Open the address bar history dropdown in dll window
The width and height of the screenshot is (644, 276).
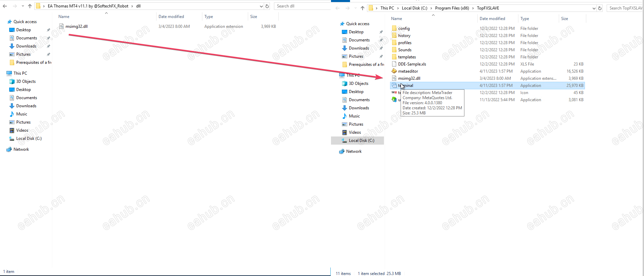point(261,6)
